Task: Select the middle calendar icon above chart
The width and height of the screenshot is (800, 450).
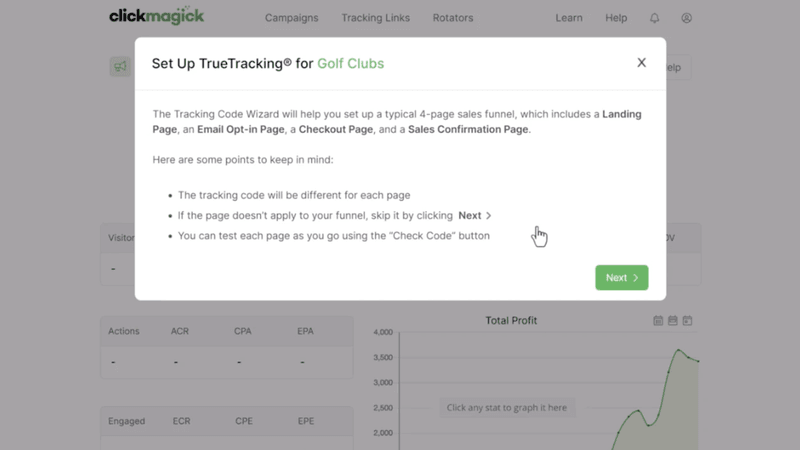Action: point(673,321)
